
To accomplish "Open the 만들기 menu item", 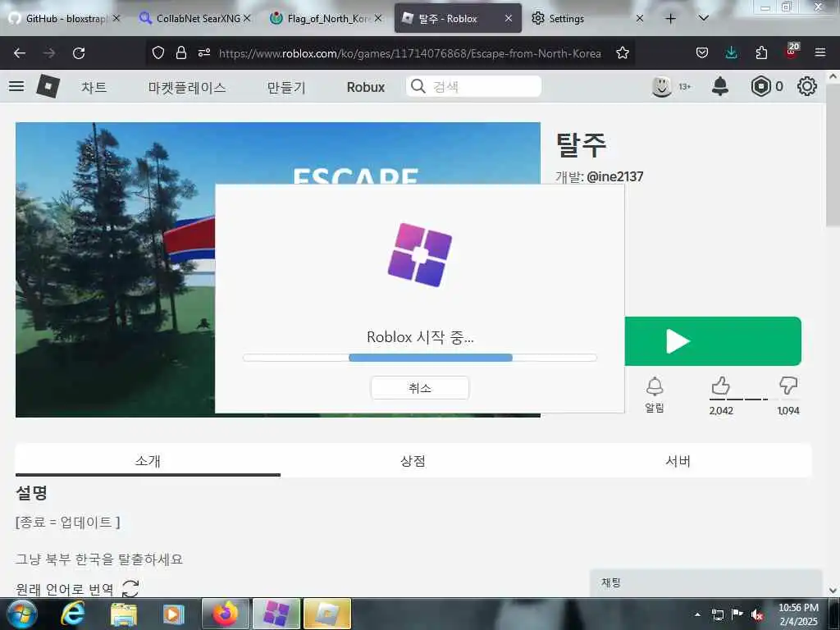I will click(286, 87).
